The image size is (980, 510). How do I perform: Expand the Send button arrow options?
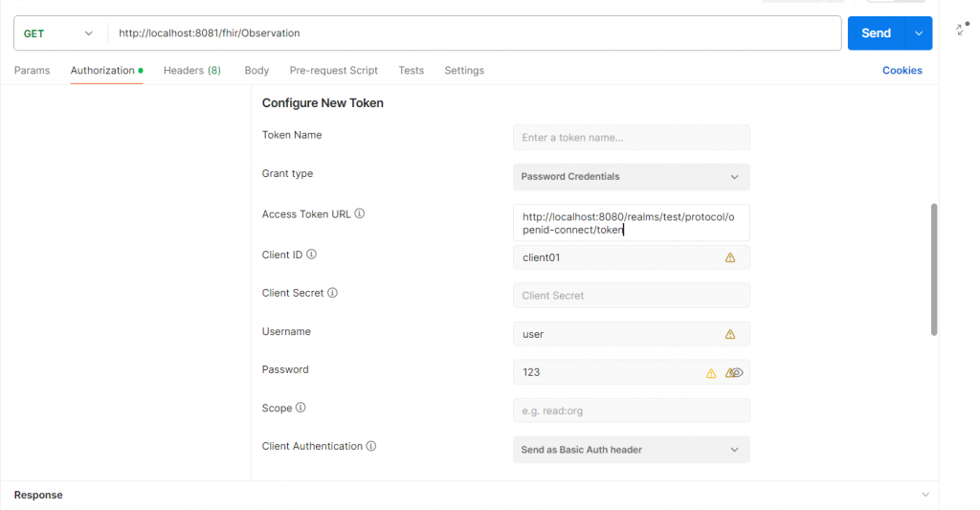(920, 33)
